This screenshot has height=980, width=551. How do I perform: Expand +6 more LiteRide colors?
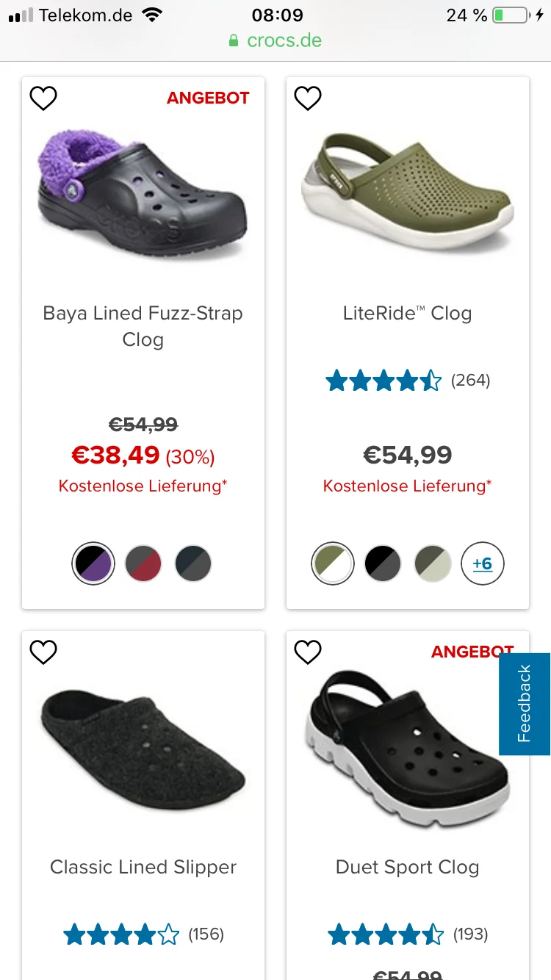click(482, 564)
